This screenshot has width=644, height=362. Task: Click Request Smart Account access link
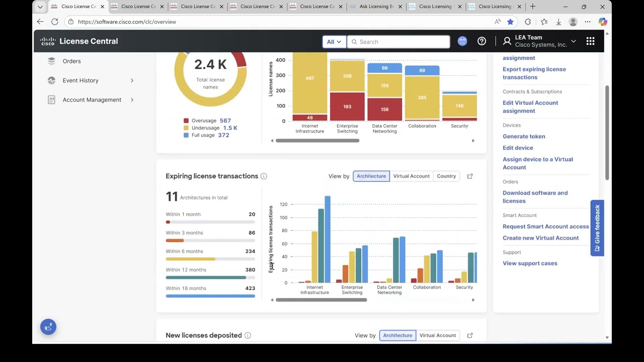[x=545, y=226]
